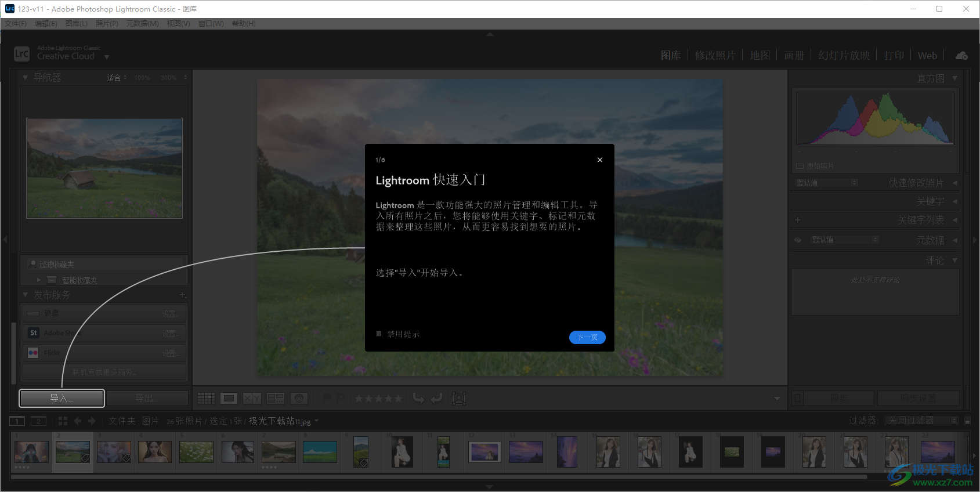Open the 图库 Library module
The height and width of the screenshot is (492, 980).
point(671,56)
